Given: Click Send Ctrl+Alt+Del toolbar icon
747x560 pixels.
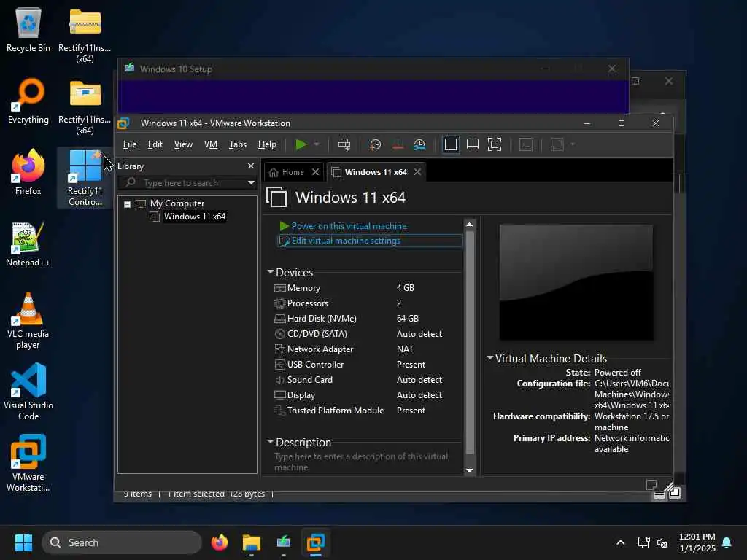Looking at the screenshot, I should (344, 144).
